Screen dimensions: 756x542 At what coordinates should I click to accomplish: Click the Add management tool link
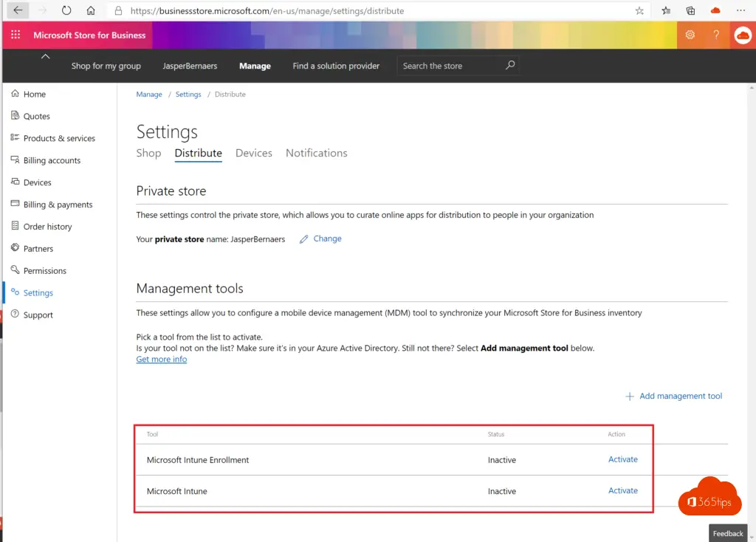pos(681,396)
